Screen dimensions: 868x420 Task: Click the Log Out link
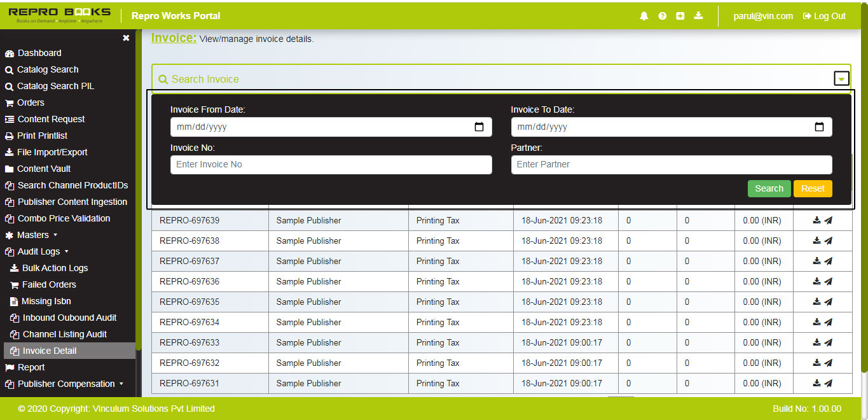pyautogui.click(x=823, y=16)
